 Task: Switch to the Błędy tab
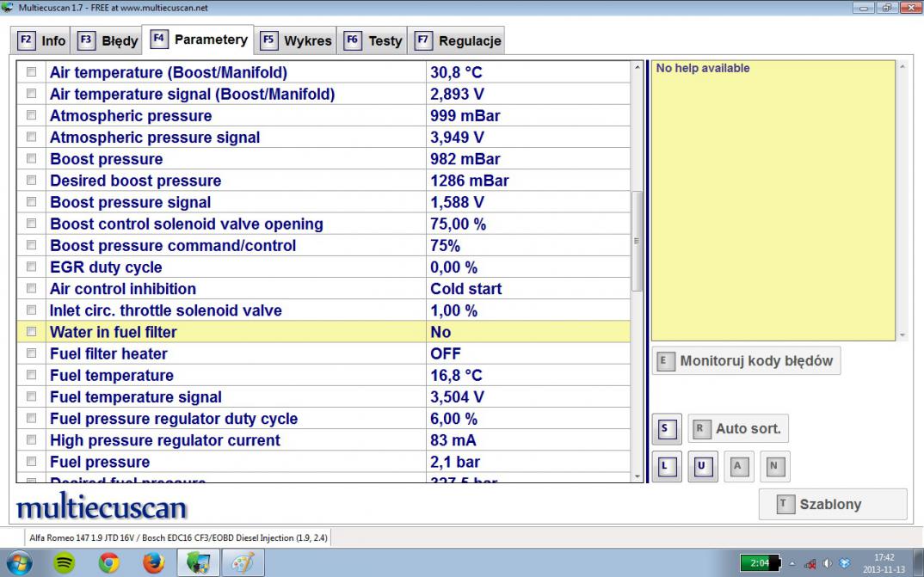pos(108,40)
